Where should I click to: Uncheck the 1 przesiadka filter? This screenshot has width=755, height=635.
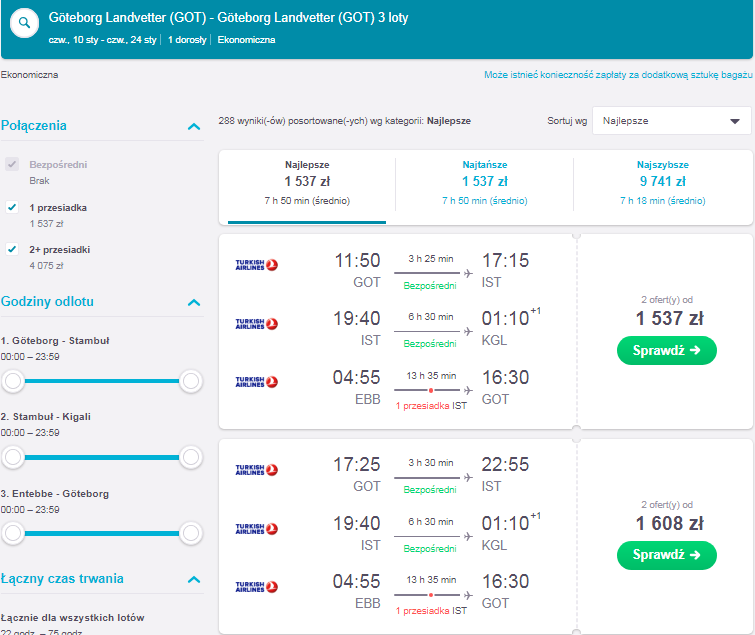point(12,207)
